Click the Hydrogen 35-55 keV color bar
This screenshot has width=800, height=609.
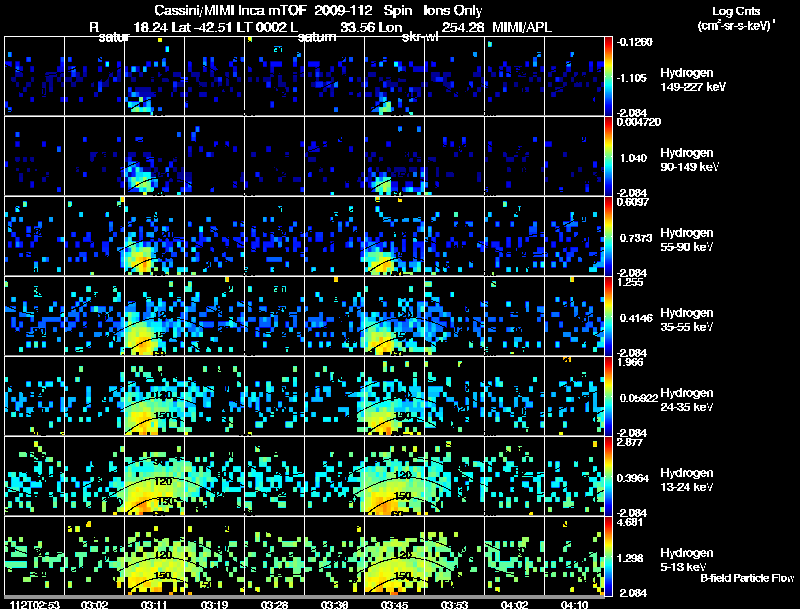(x=608, y=317)
